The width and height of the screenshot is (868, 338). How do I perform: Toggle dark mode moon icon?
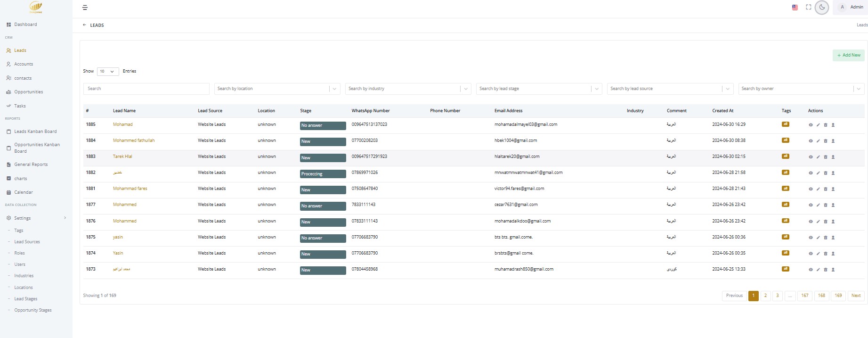click(x=822, y=8)
